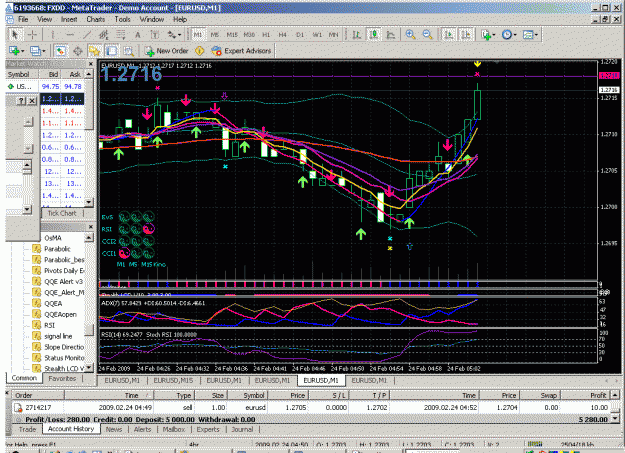This screenshot has height=453, width=625.
Task: Open the View menu
Action: [x=44, y=19]
